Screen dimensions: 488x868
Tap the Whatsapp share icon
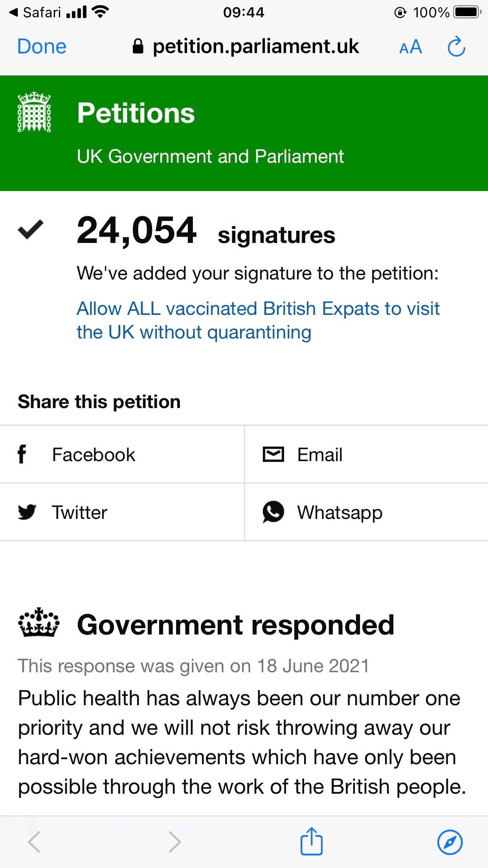273,512
